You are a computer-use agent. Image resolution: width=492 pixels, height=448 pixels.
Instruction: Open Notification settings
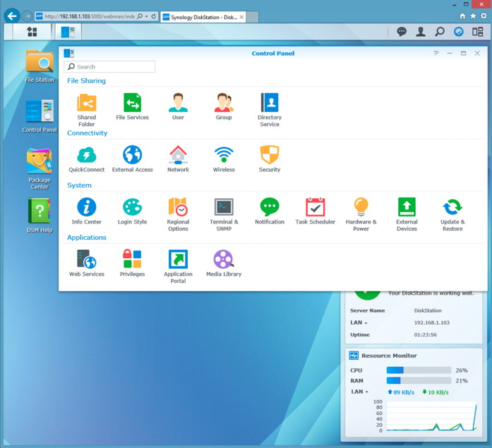coord(270,211)
